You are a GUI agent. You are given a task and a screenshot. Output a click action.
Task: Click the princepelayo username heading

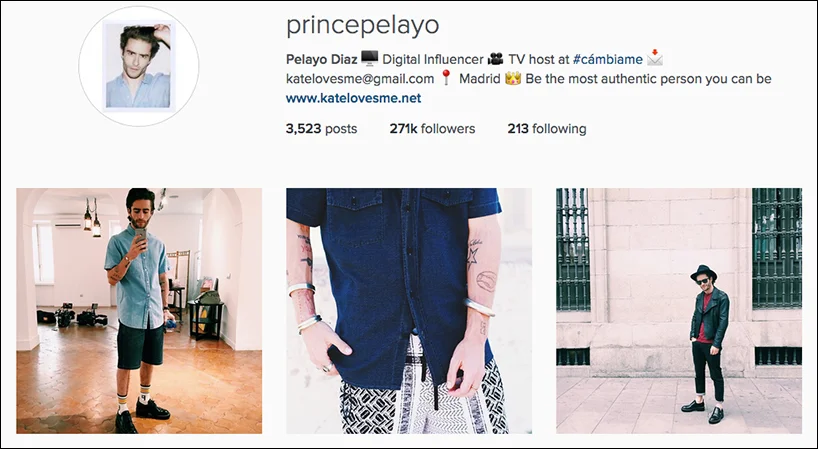(x=363, y=25)
